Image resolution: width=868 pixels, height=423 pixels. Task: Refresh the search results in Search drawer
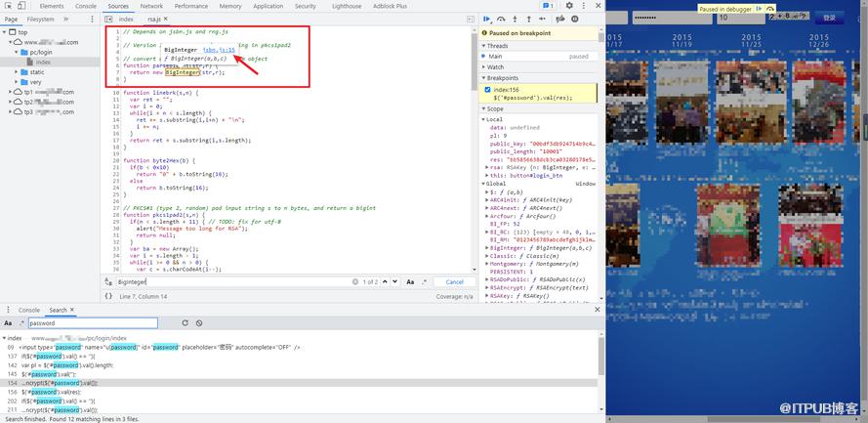click(185, 322)
